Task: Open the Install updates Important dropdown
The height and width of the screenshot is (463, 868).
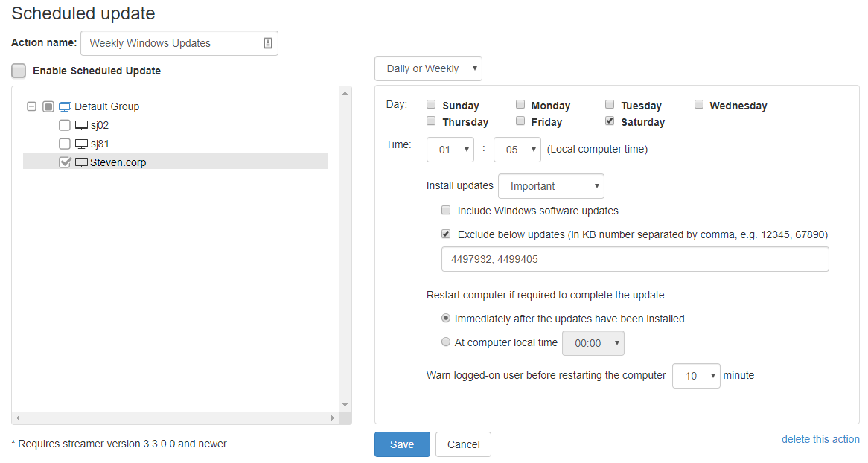Action: point(551,186)
